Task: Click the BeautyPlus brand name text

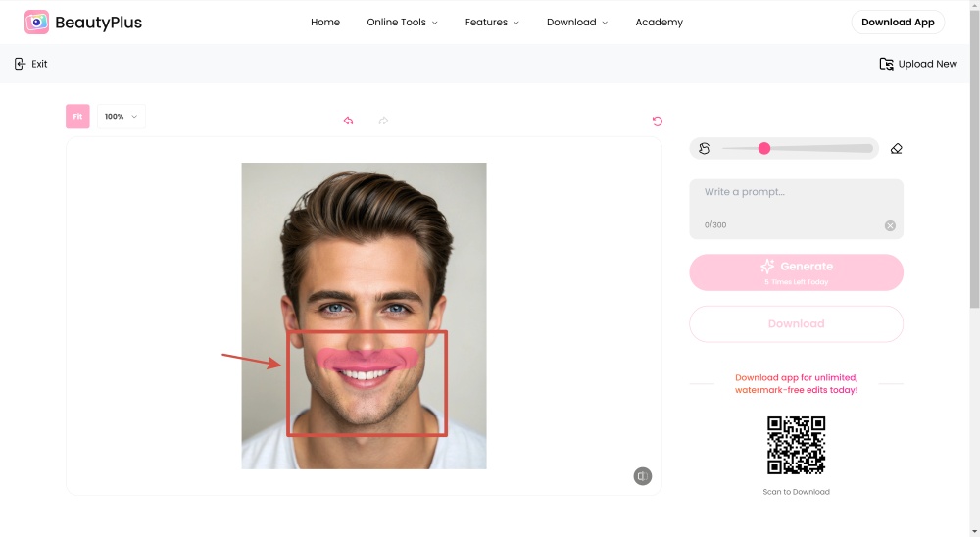Action: (x=98, y=23)
